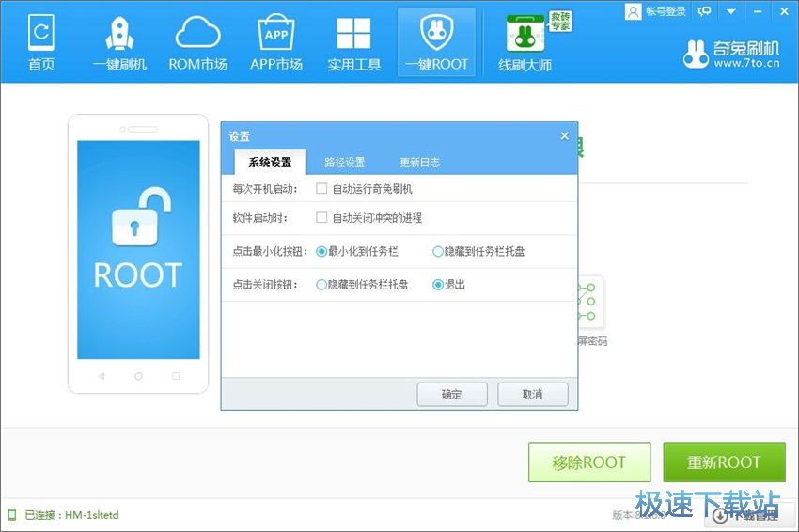The image size is (799, 532).
Task: Select 隐藏到任务栏托盘 for close button
Action: [x=321, y=285]
